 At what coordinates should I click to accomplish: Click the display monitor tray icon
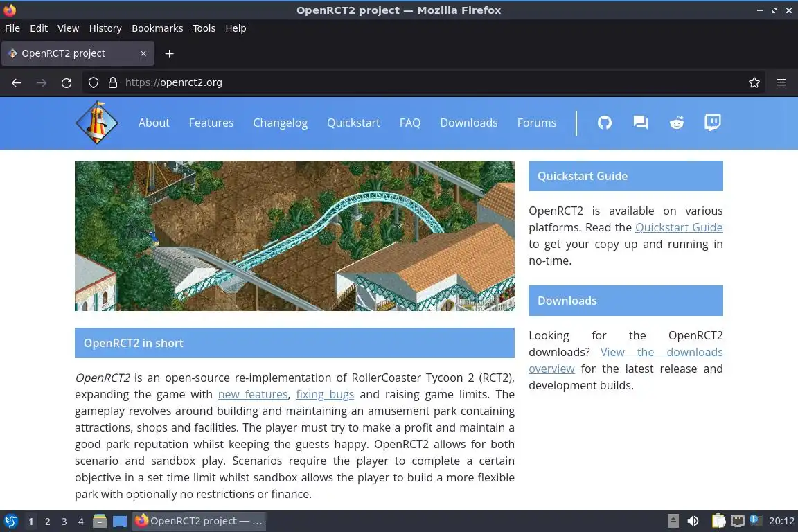click(x=738, y=521)
